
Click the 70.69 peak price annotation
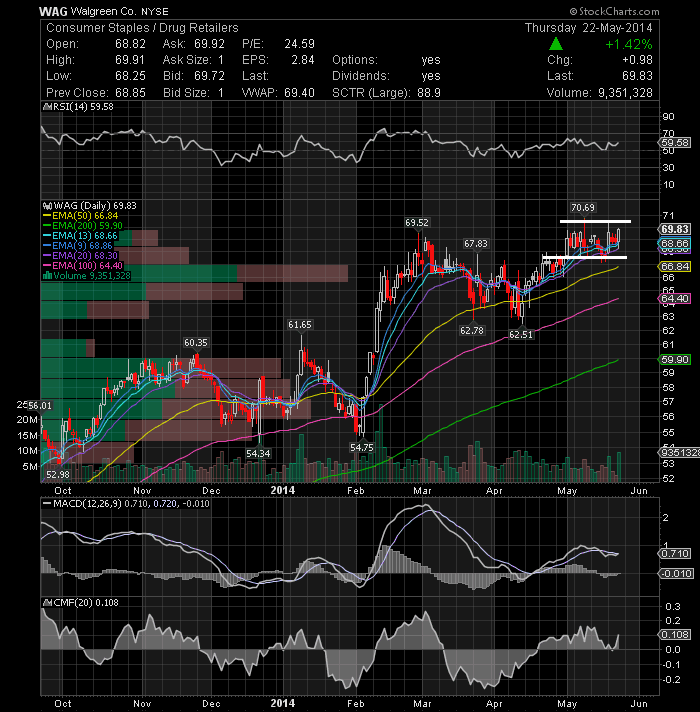[583, 208]
